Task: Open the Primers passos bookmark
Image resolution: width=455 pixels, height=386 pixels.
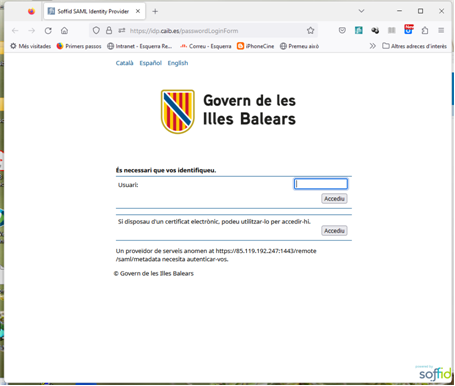Action: tap(79, 46)
